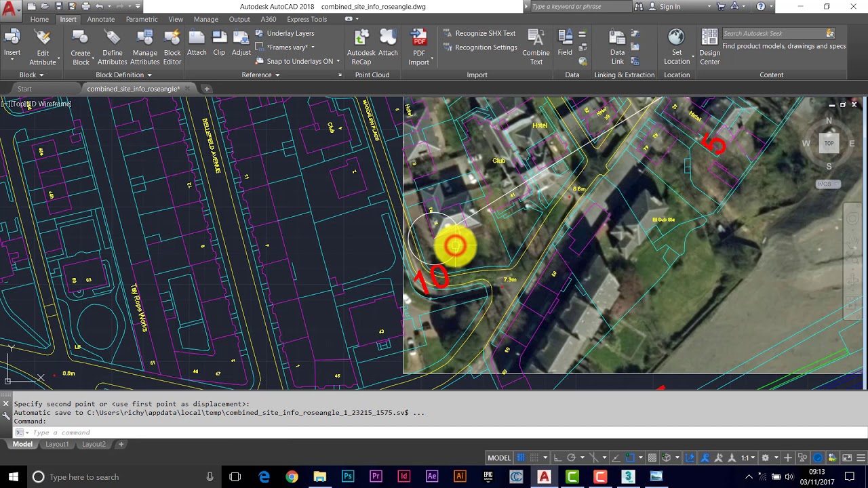Open the Design Center

pos(709,48)
